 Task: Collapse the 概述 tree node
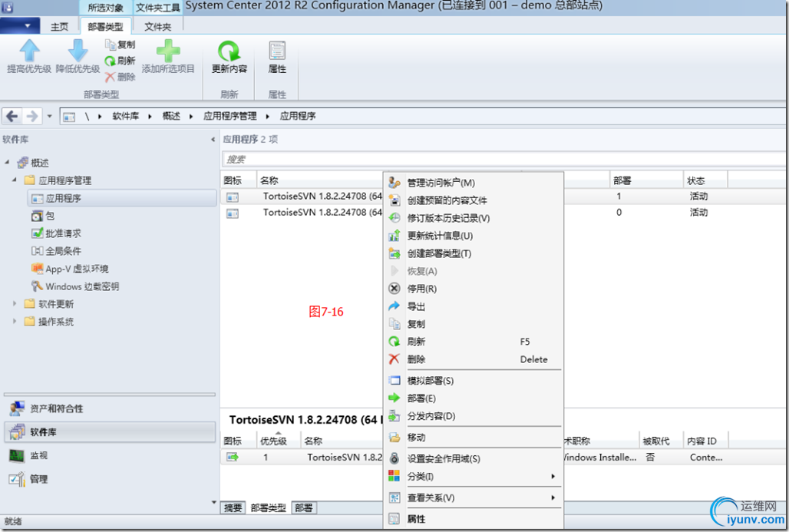7,162
